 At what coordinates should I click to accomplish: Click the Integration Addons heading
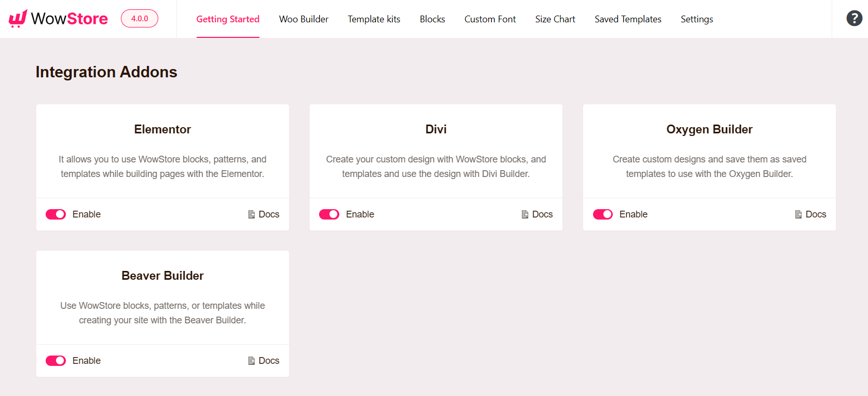(x=106, y=72)
